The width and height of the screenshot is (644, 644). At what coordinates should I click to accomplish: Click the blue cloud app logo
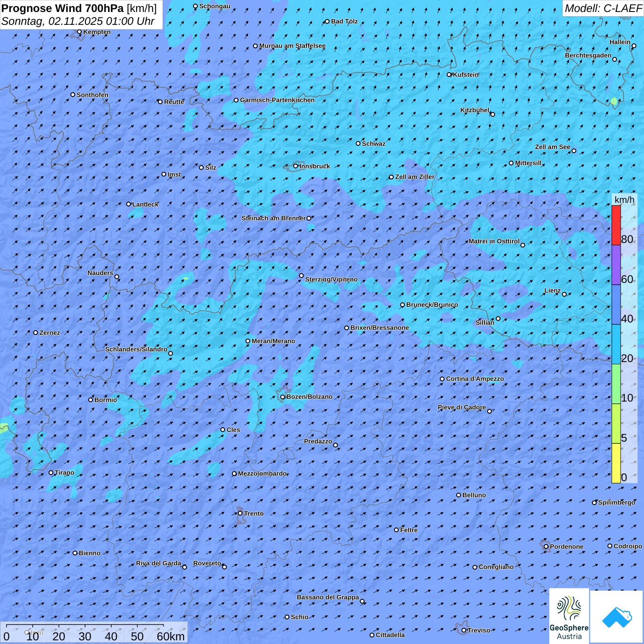(x=616, y=617)
